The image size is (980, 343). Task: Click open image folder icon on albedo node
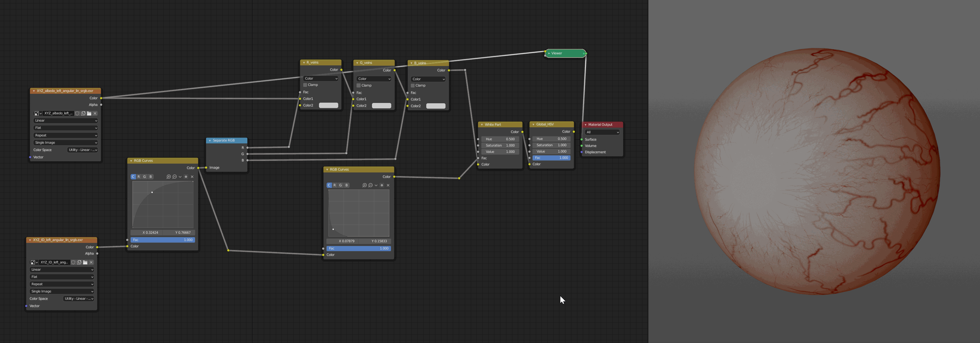pyautogui.click(x=89, y=113)
